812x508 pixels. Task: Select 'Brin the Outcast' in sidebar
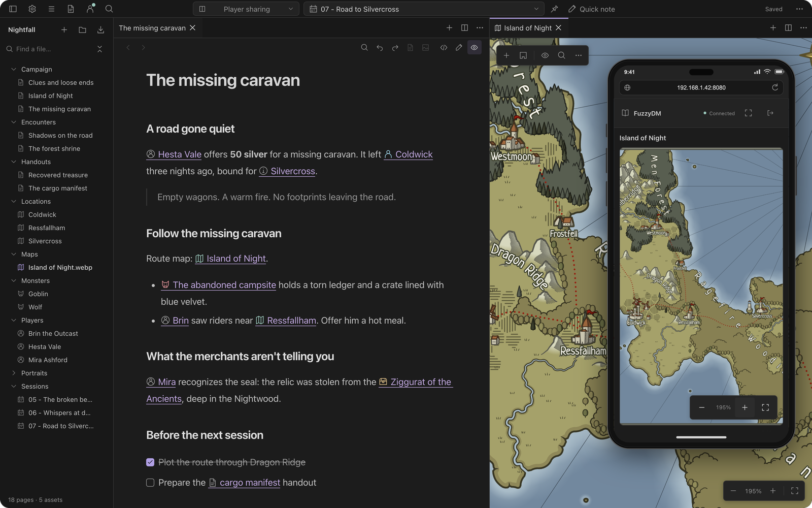tap(53, 333)
